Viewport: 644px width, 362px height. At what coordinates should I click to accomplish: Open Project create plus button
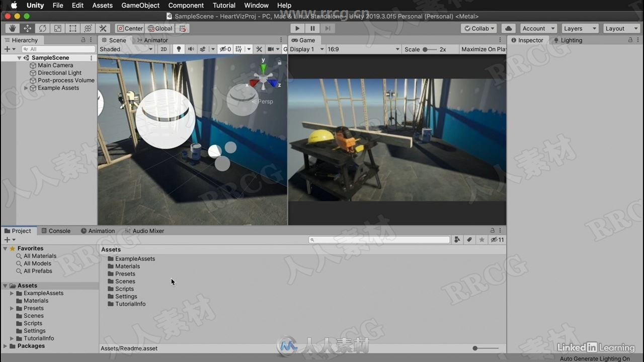tap(10, 240)
